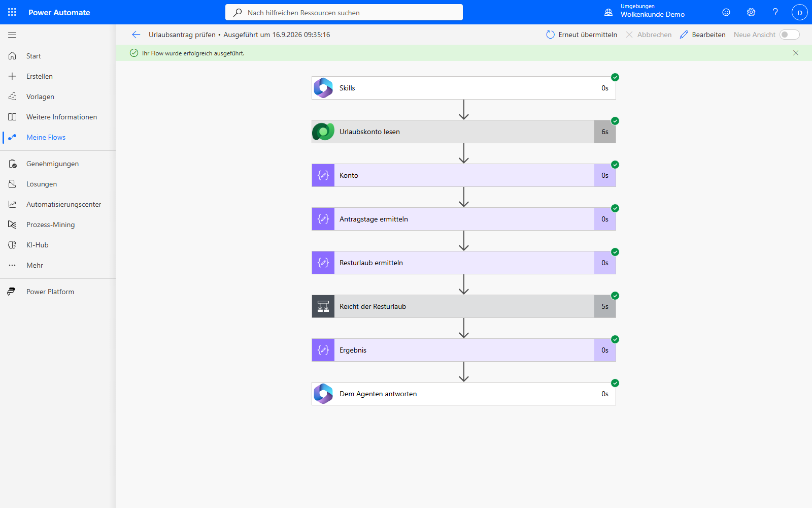Expand the Dem Agenten antworten step
This screenshot has height=508, width=812.
[464, 394]
